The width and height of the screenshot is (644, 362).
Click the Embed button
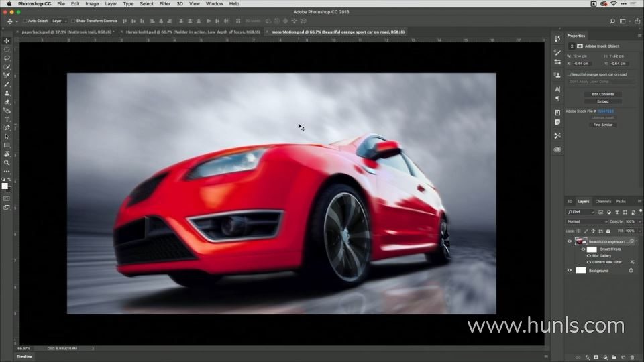coord(602,101)
